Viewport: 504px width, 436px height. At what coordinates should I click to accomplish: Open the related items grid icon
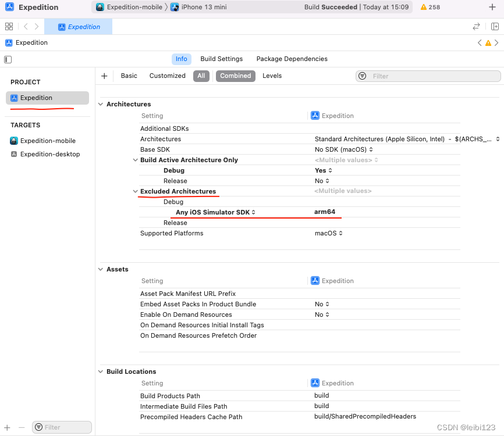[x=9, y=27]
